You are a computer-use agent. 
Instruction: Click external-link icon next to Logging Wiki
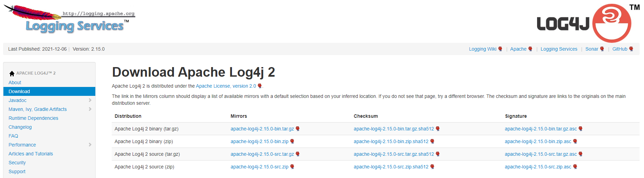click(x=500, y=49)
